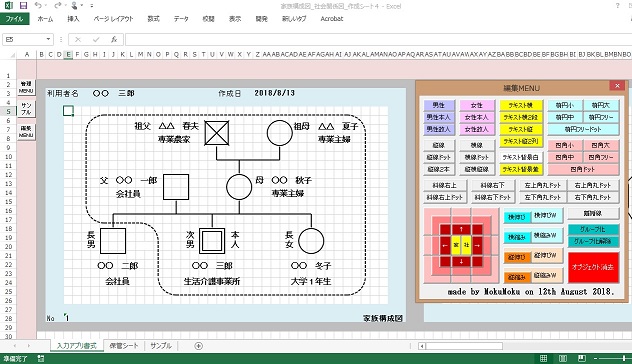Click the right arrow in the move pad
Image resolution: width=632 pixels, height=364 pixels.
[x=477, y=245]
